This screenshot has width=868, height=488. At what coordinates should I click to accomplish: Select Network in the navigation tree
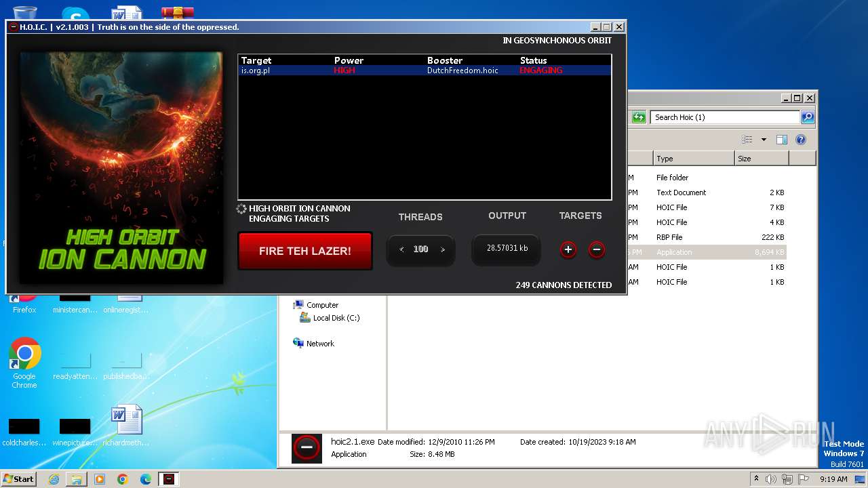[x=320, y=344]
